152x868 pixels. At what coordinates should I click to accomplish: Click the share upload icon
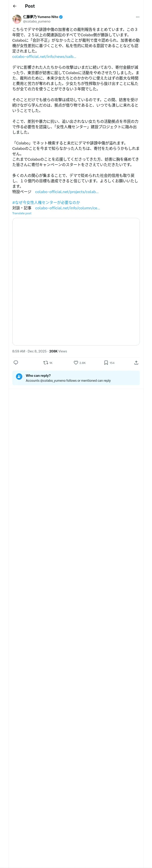136,363
